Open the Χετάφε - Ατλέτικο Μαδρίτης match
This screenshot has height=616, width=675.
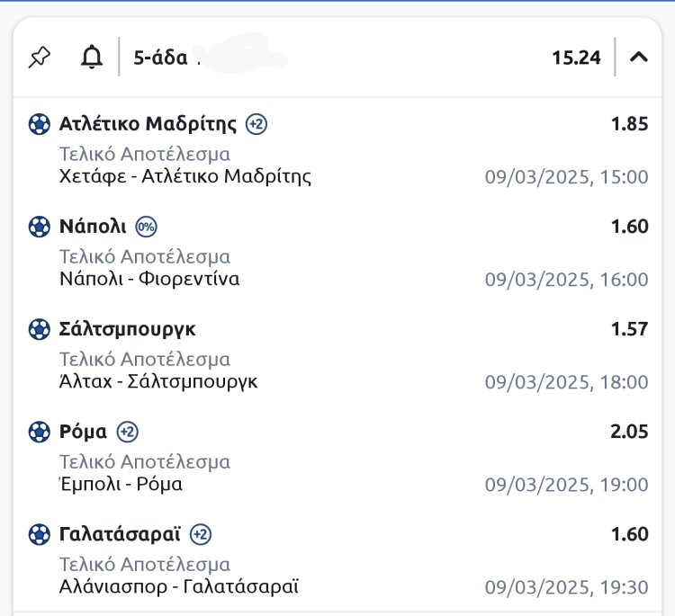tap(185, 176)
